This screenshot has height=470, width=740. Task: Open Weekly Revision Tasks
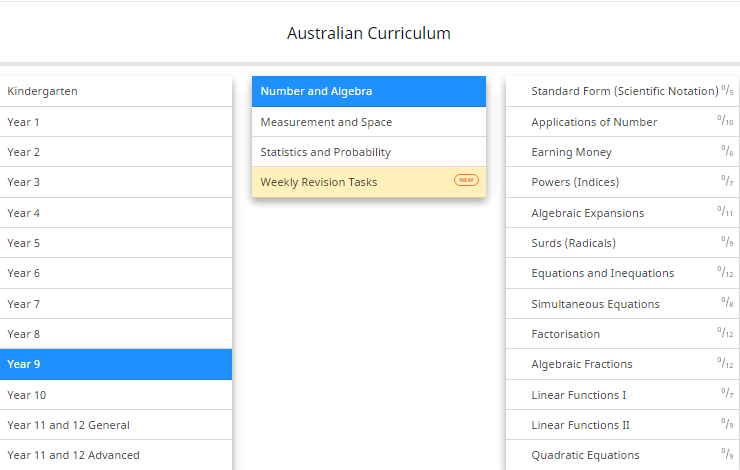point(350,182)
